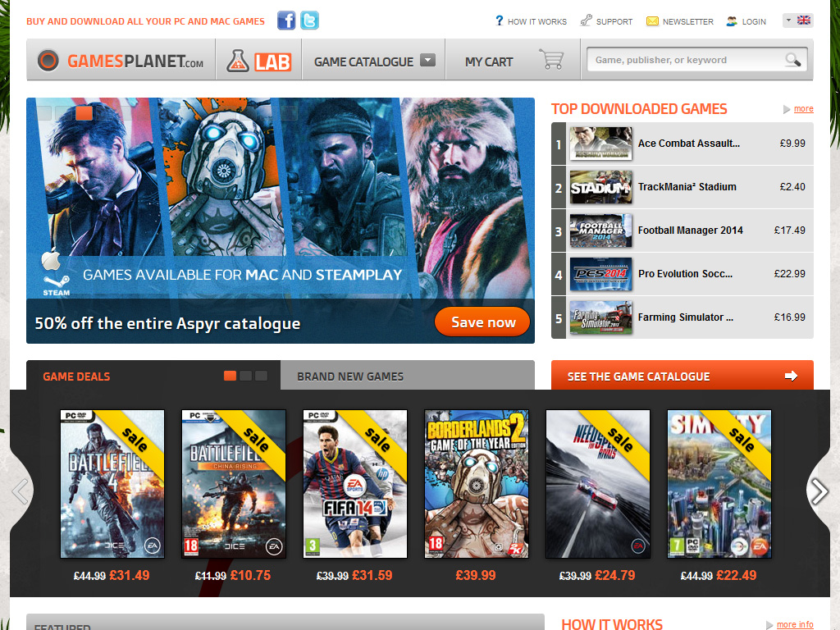Open the Facebook page icon
840x630 pixels.
pos(286,21)
